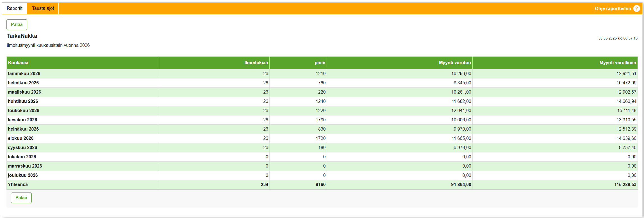Click huhtikuu's taxable sales value 14 660,94
The image size is (644, 218).
click(626, 101)
